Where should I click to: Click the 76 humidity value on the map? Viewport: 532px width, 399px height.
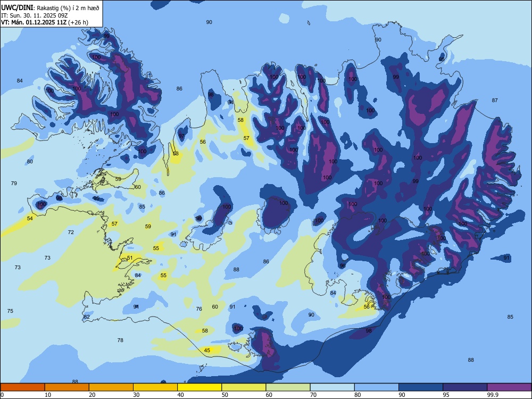(x=199, y=309)
